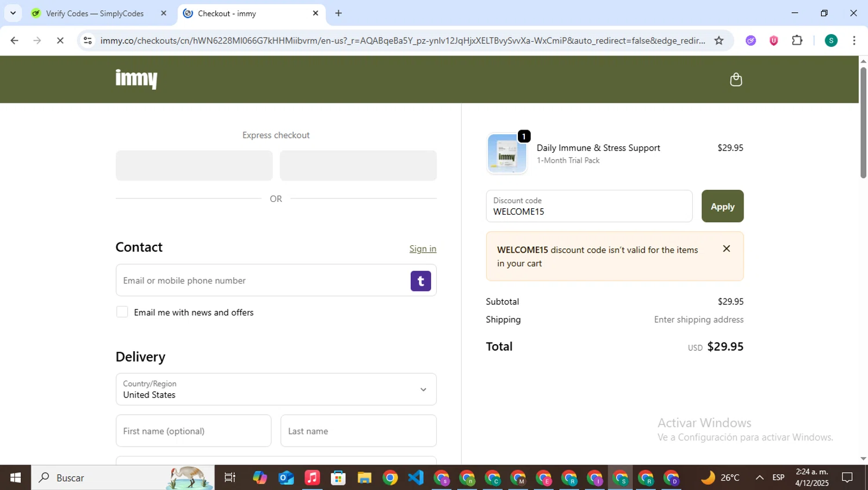Click the Last name field

tap(358, 431)
